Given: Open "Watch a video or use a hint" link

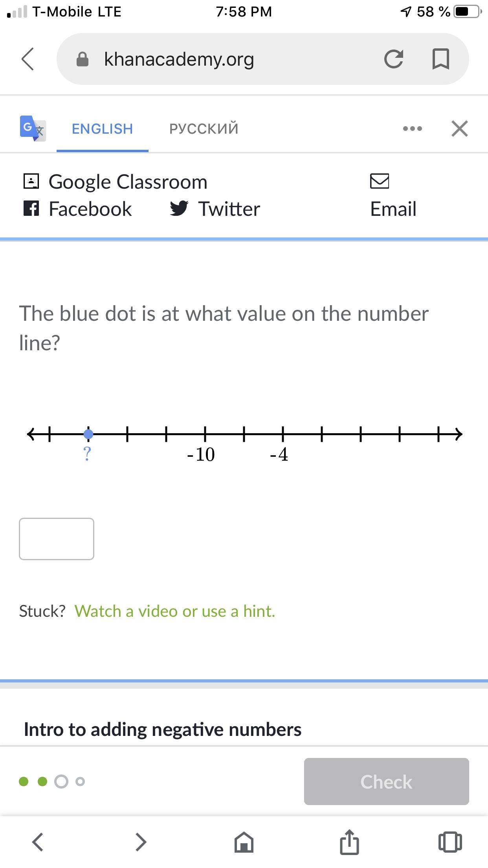Looking at the screenshot, I should point(175,611).
